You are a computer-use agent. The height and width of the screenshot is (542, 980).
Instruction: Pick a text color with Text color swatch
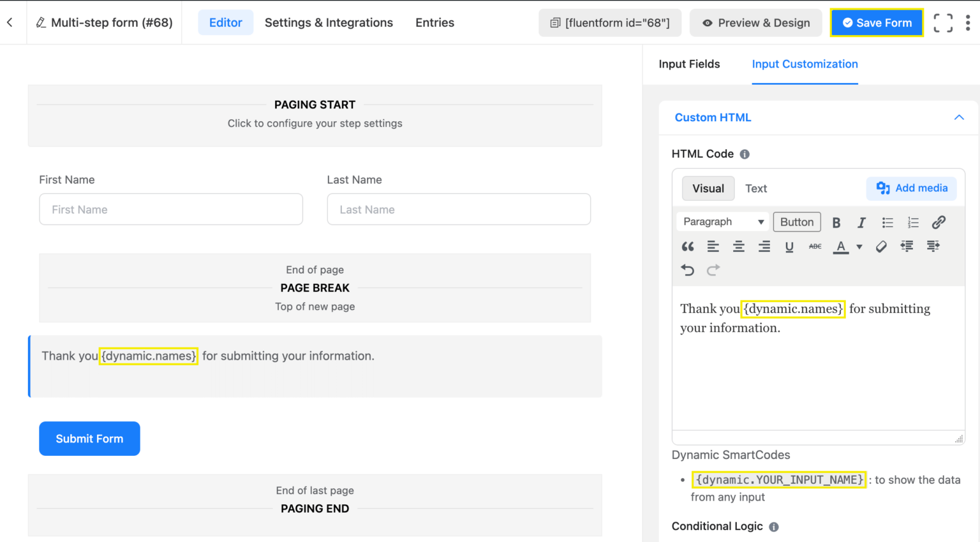[x=841, y=246]
